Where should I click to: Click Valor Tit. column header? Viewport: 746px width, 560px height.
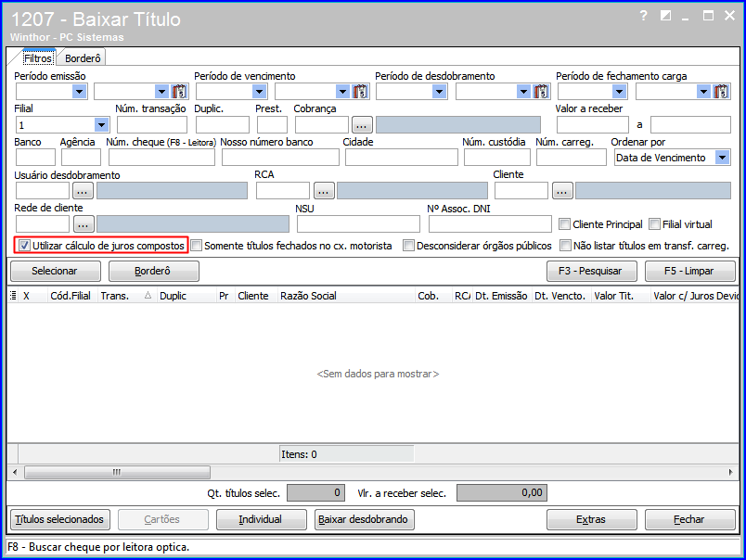point(621,296)
